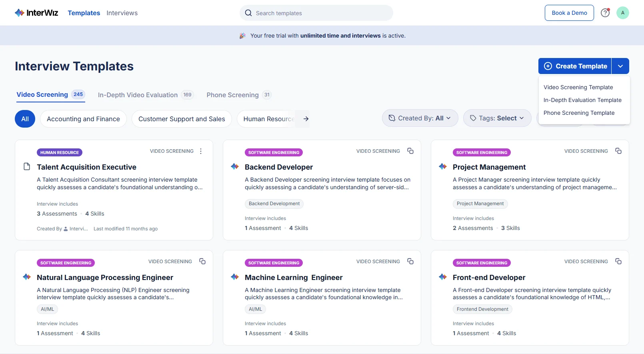Choose In-Depth Evaluation Template from menu
The width and height of the screenshot is (644, 354).
[x=582, y=100]
